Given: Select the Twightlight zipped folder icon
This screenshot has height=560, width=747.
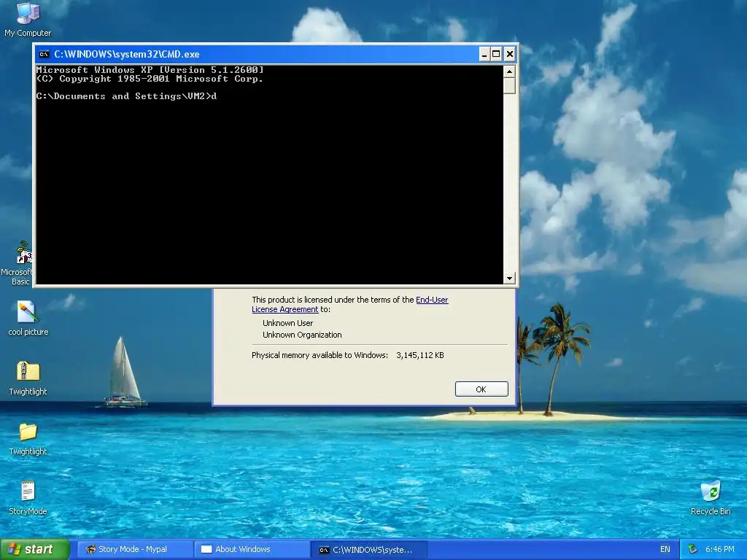Looking at the screenshot, I should (x=28, y=378).
